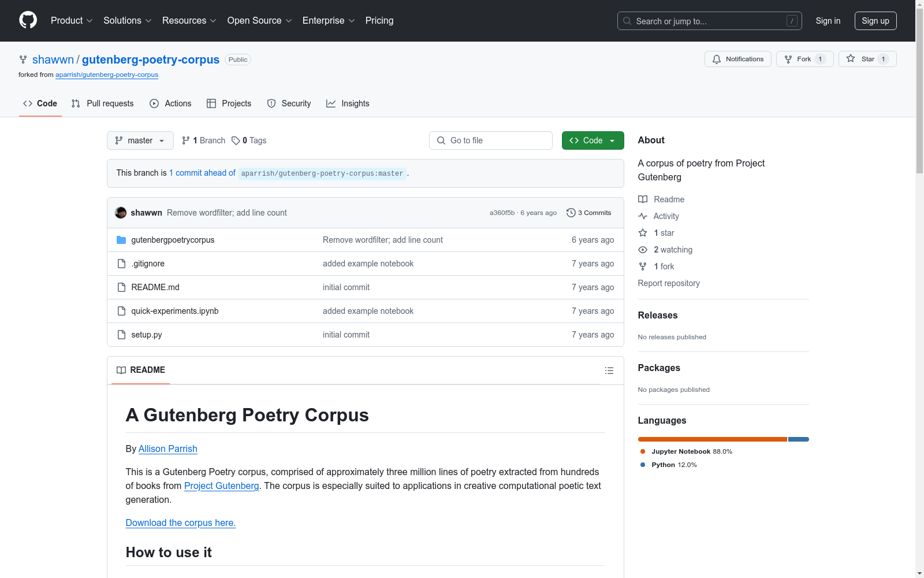This screenshot has height=578, width=924.
Task: Click shawwn's avatar in commit bar
Action: (x=121, y=213)
